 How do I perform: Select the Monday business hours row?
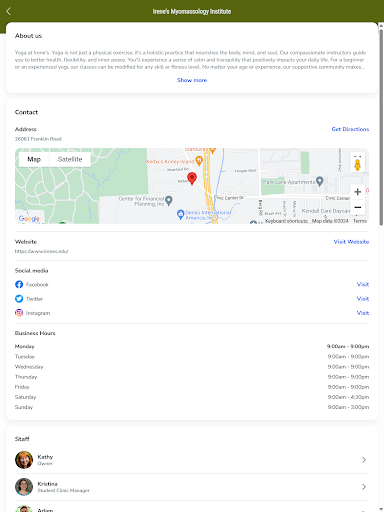point(192,346)
